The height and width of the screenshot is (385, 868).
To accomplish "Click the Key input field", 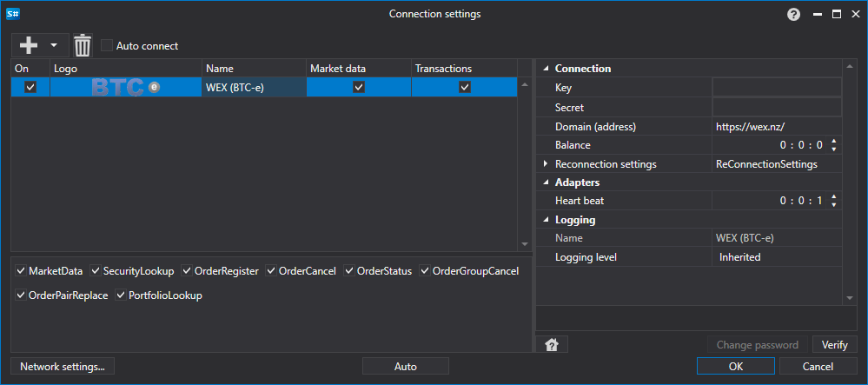I will (x=777, y=88).
